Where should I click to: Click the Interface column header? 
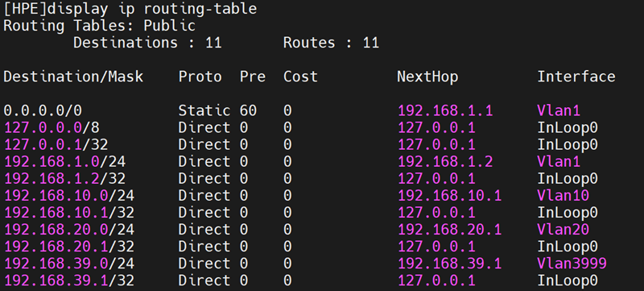[x=576, y=77]
